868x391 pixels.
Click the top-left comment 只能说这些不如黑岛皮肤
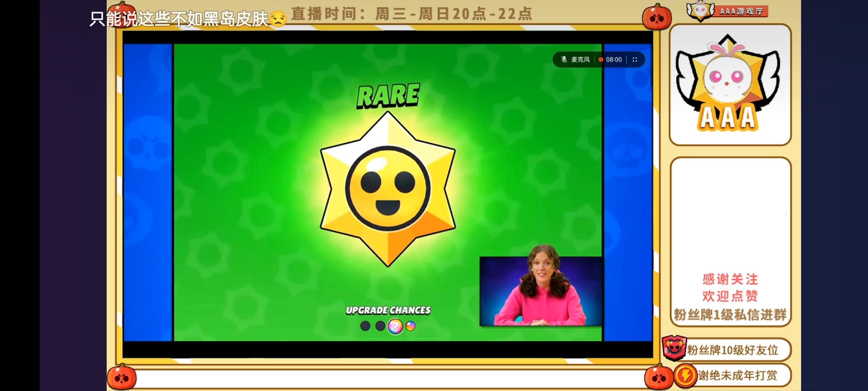point(179,19)
